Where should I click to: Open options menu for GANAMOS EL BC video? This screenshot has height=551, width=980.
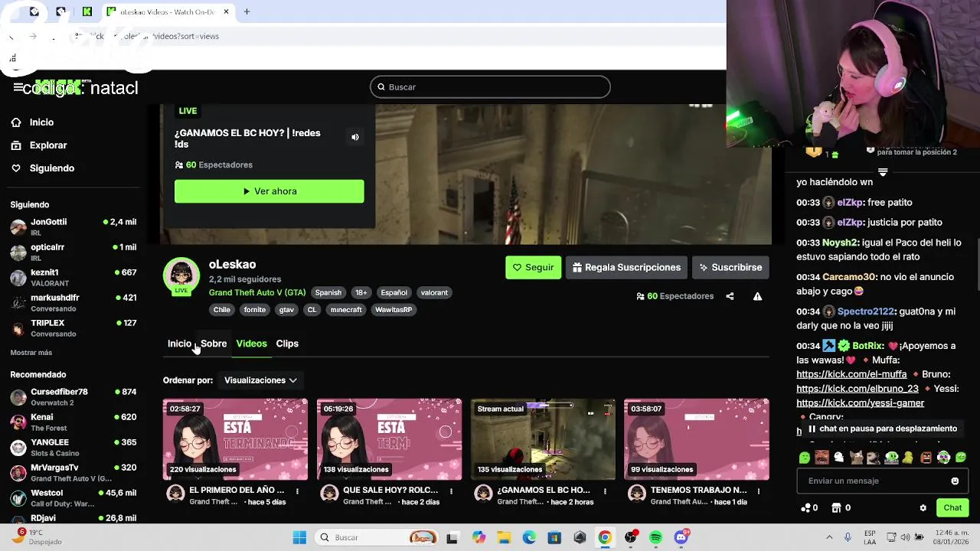coord(605,491)
